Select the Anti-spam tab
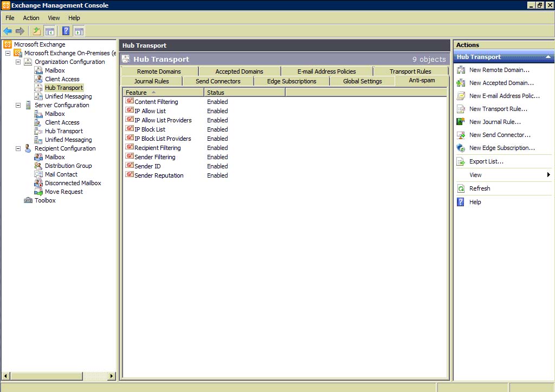Image resolution: width=555 pixels, height=392 pixels. tap(422, 81)
